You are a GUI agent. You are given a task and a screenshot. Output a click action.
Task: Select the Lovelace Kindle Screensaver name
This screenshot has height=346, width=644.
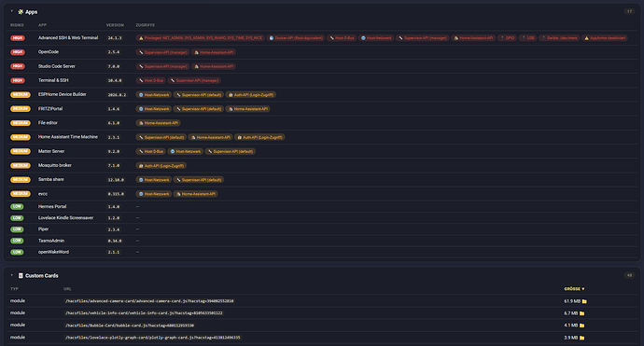click(65, 218)
